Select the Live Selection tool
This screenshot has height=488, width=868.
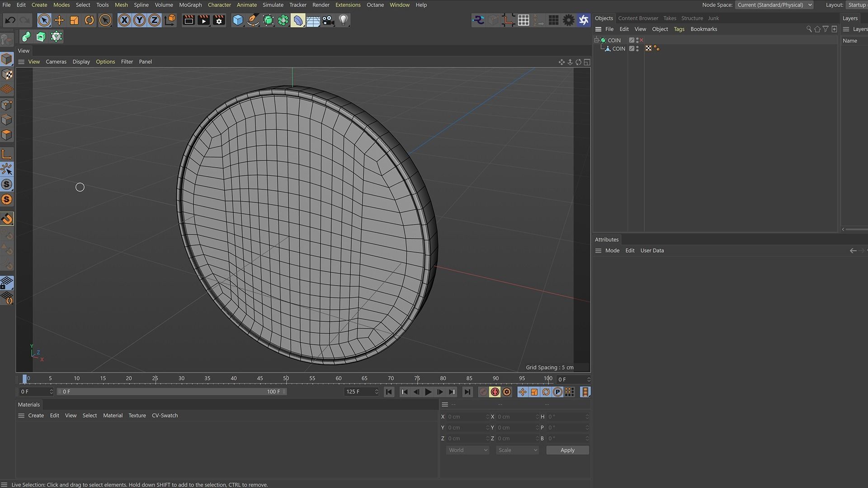(44, 20)
